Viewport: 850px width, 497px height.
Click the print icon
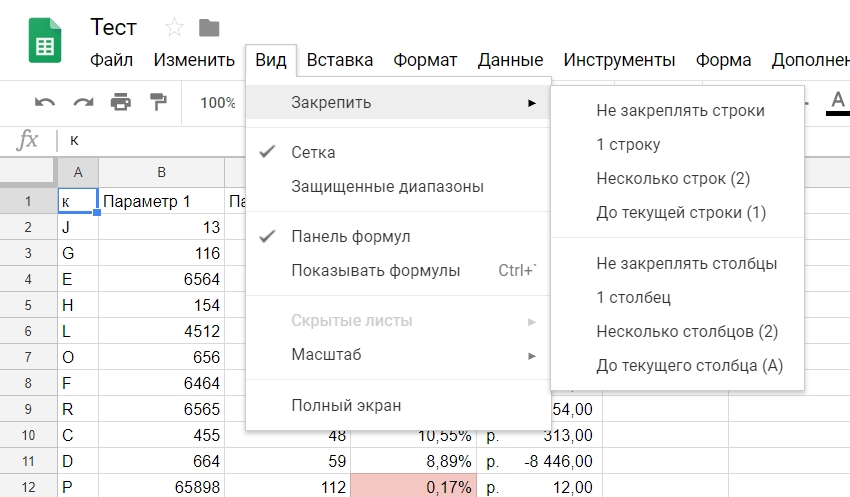click(121, 102)
